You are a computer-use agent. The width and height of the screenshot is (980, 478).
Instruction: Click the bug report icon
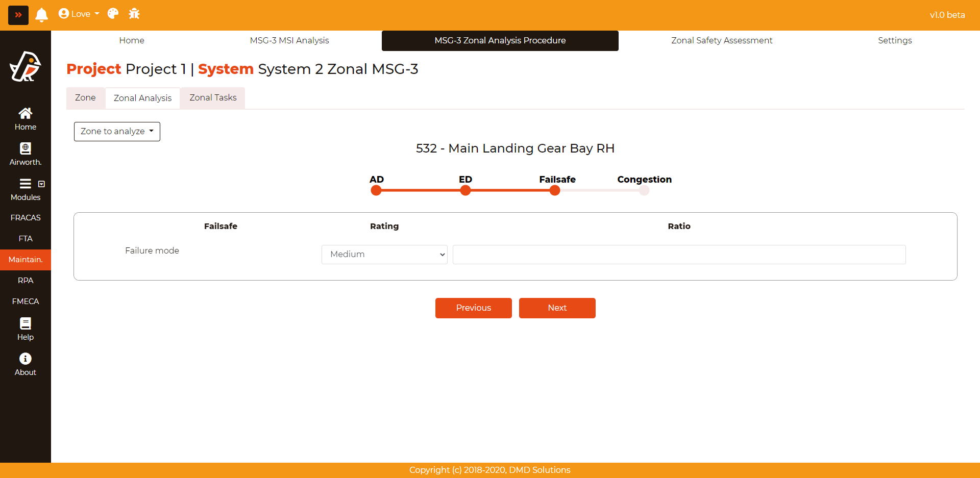point(134,14)
